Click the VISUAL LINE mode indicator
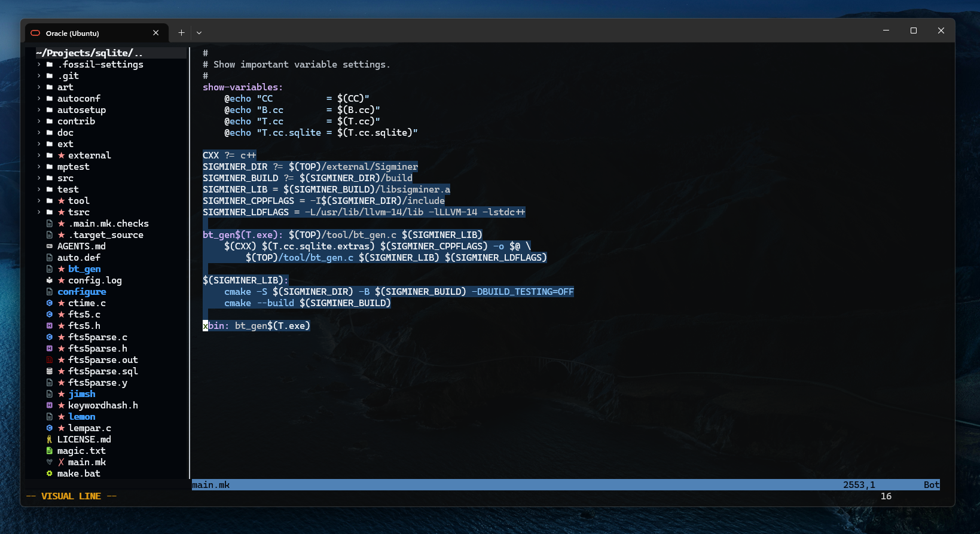 (71, 496)
